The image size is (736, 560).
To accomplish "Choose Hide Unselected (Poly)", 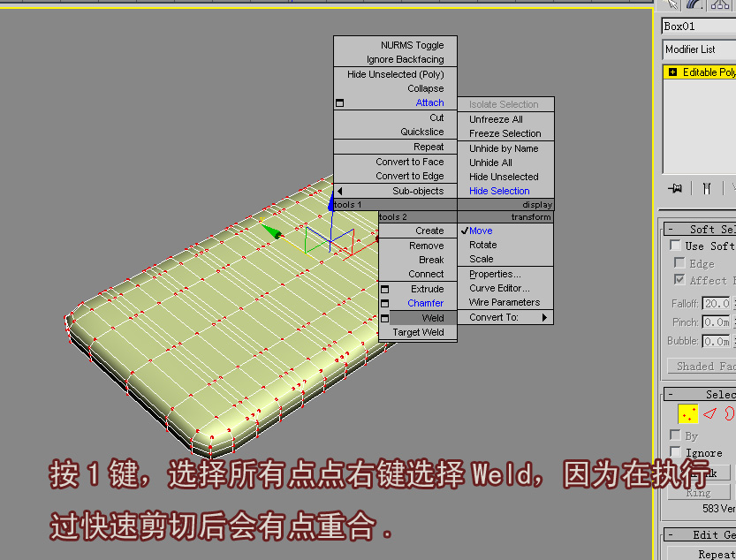I will tap(395, 74).
